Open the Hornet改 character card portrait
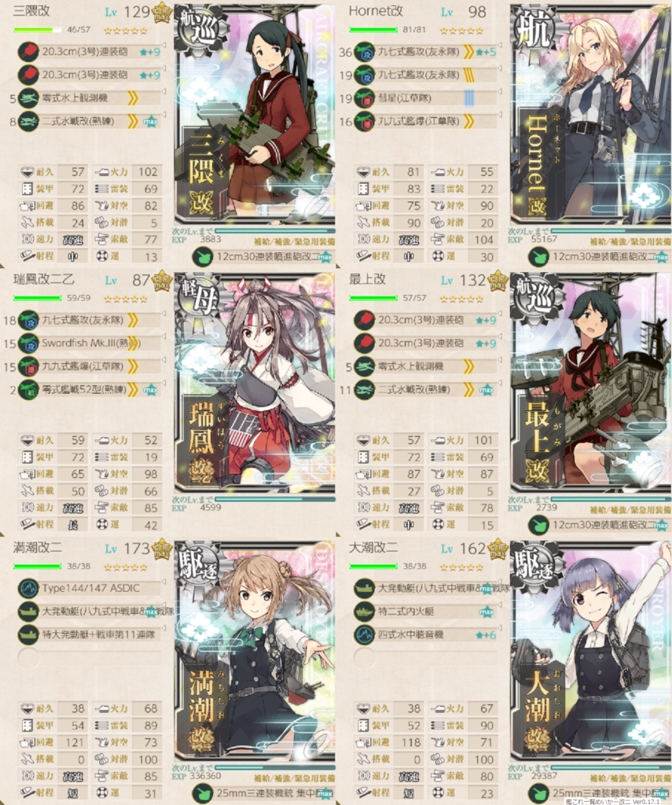This screenshot has width=672, height=805. (590, 116)
